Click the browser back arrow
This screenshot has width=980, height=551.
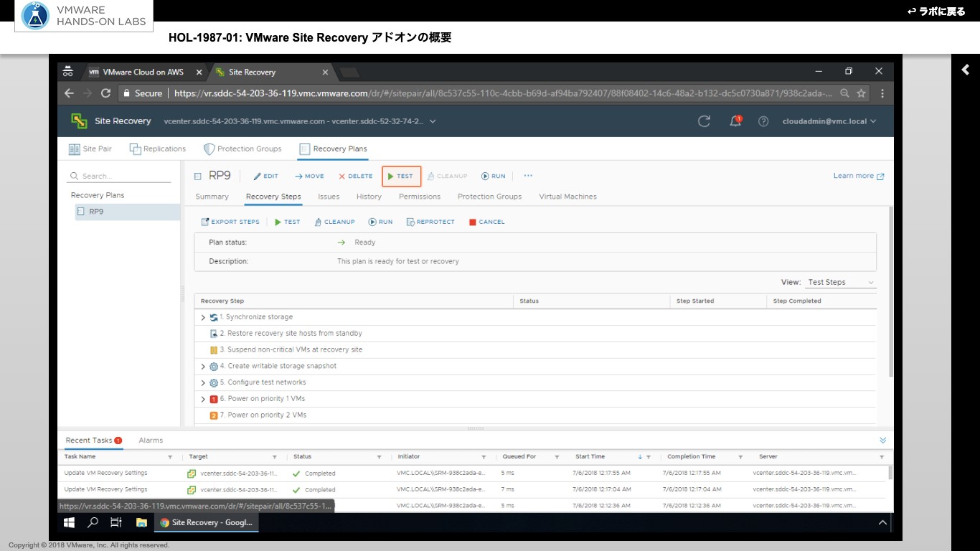70,93
